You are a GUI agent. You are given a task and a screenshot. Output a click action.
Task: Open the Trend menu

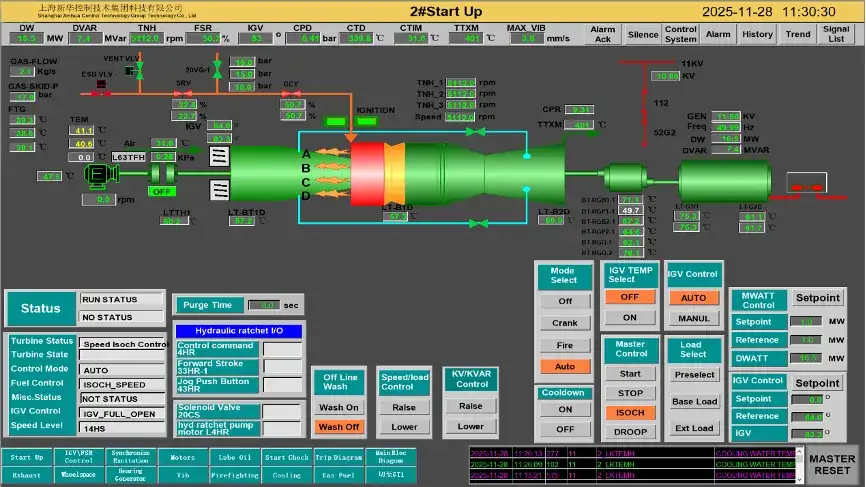[x=797, y=34]
